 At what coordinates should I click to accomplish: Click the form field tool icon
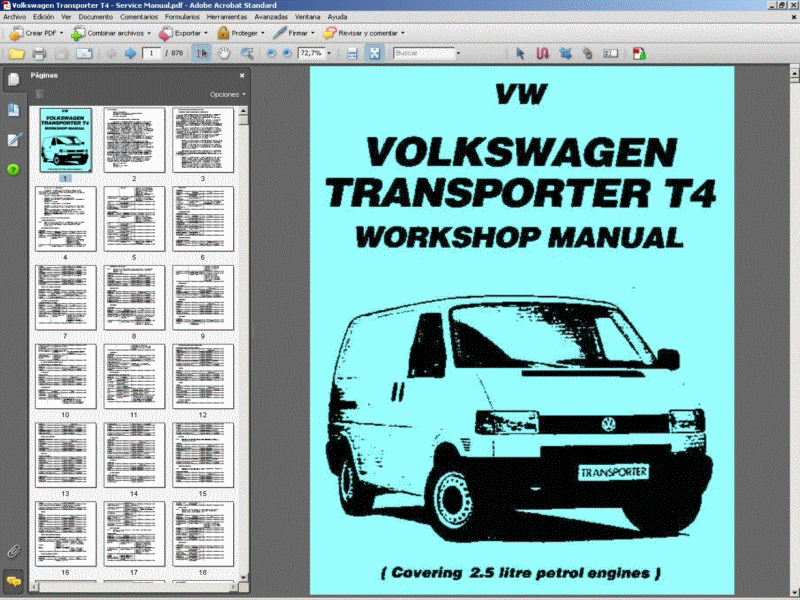pyautogui.click(x=611, y=54)
